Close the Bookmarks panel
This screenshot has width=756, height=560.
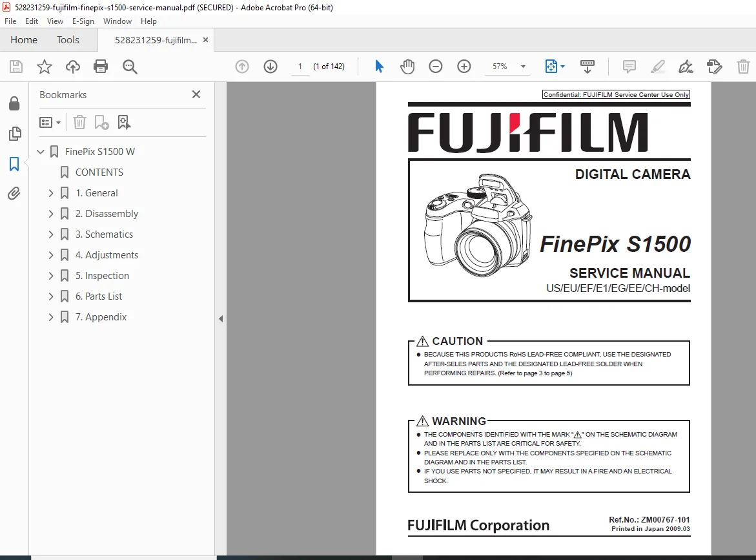tap(196, 94)
